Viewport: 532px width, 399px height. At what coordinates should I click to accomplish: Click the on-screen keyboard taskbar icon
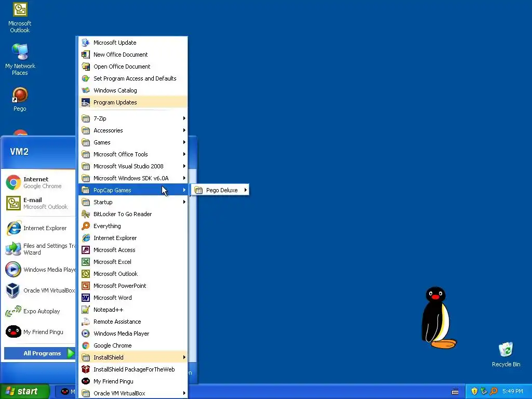[x=455, y=392]
